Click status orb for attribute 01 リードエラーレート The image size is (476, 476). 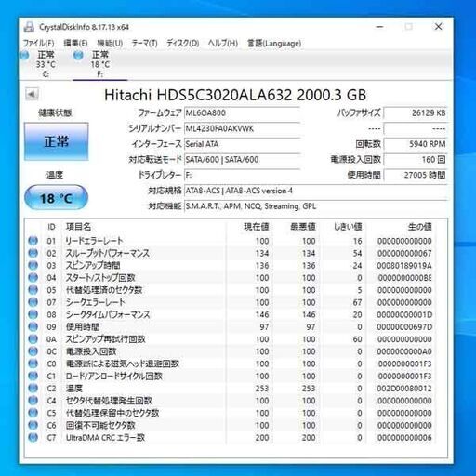[33, 241]
